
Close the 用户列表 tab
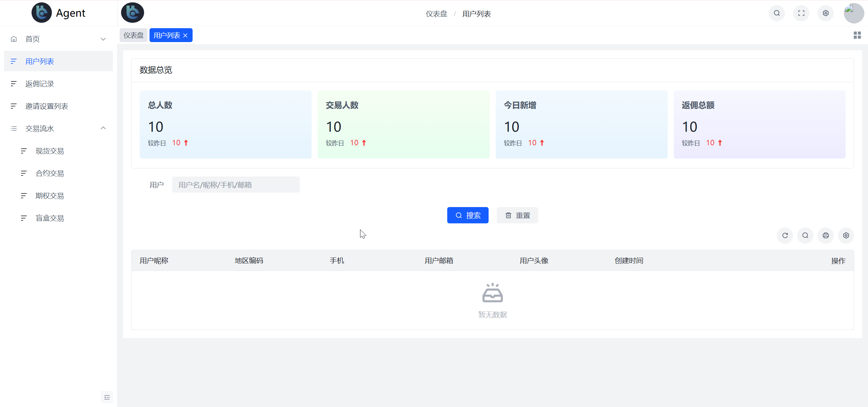(x=185, y=35)
